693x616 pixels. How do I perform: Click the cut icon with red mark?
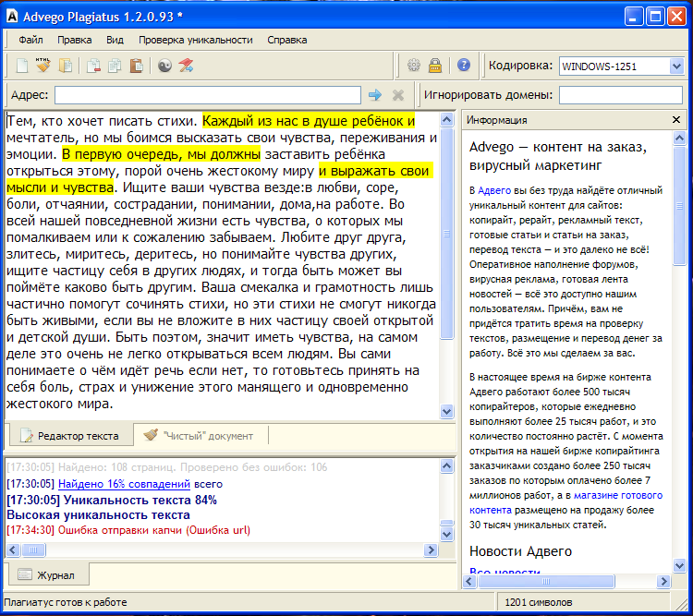pos(93,66)
